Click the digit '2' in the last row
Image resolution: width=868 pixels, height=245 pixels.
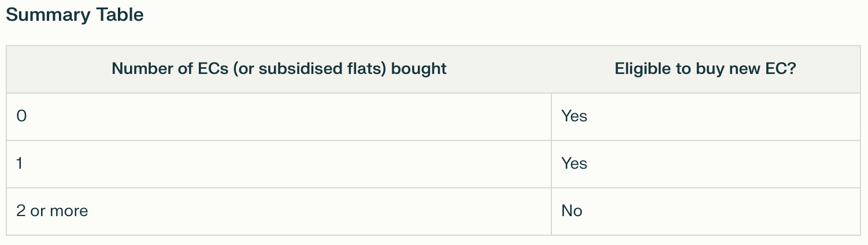pyautogui.click(x=21, y=211)
